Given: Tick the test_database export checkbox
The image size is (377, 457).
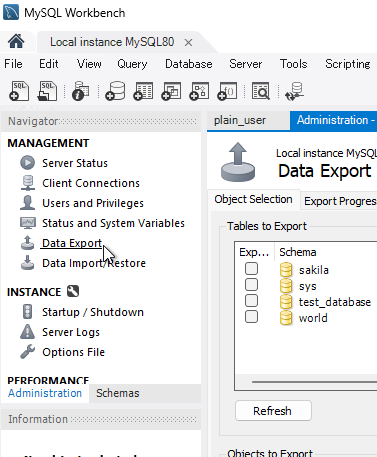Looking at the screenshot, I should pos(251,301).
